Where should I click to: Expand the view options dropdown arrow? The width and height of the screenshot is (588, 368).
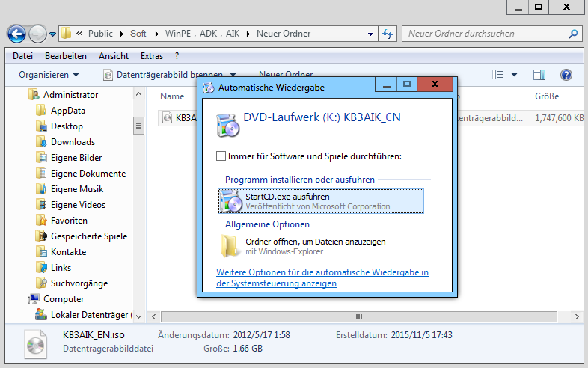point(514,75)
